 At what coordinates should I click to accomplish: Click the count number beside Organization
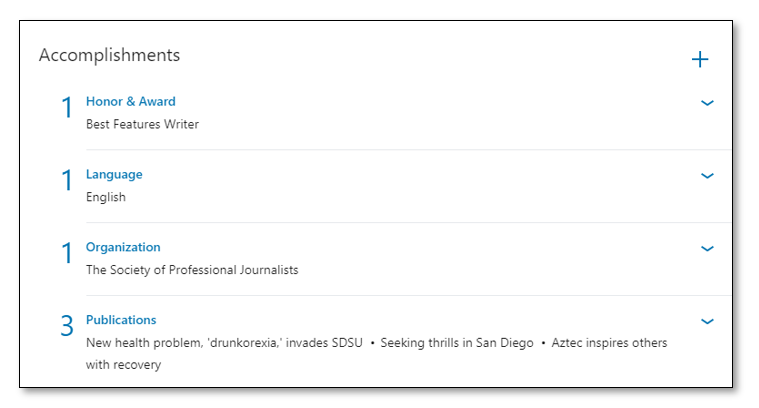(x=67, y=253)
